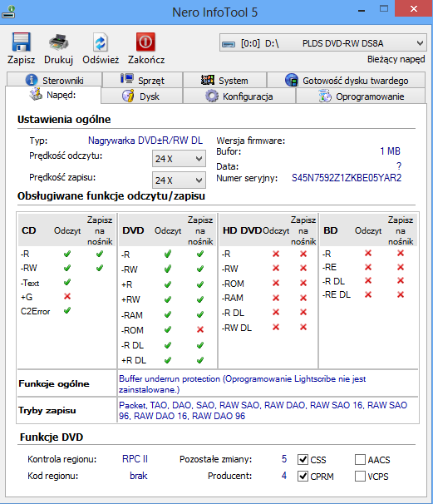Click the Drukuj button label
Viewport: 433px width, 504px height.
click(x=58, y=60)
